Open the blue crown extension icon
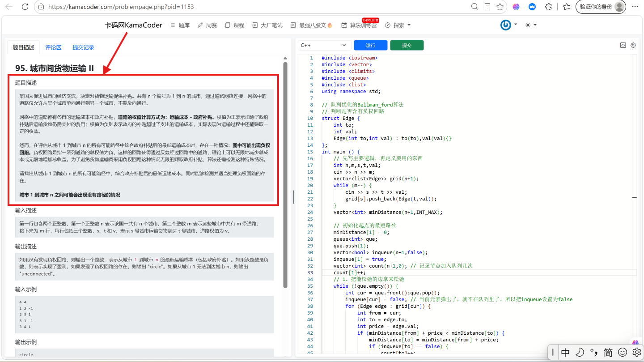Screen dimensions: 644x362 tap(532, 7)
